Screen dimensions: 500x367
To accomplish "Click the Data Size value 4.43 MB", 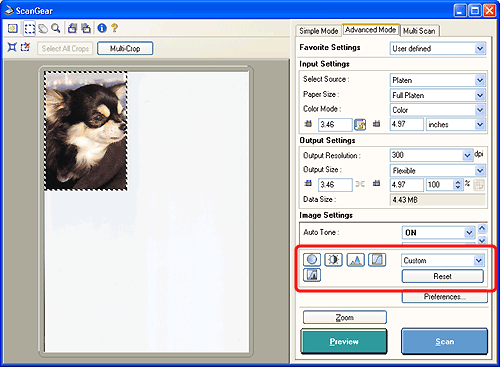I will [x=438, y=200].
